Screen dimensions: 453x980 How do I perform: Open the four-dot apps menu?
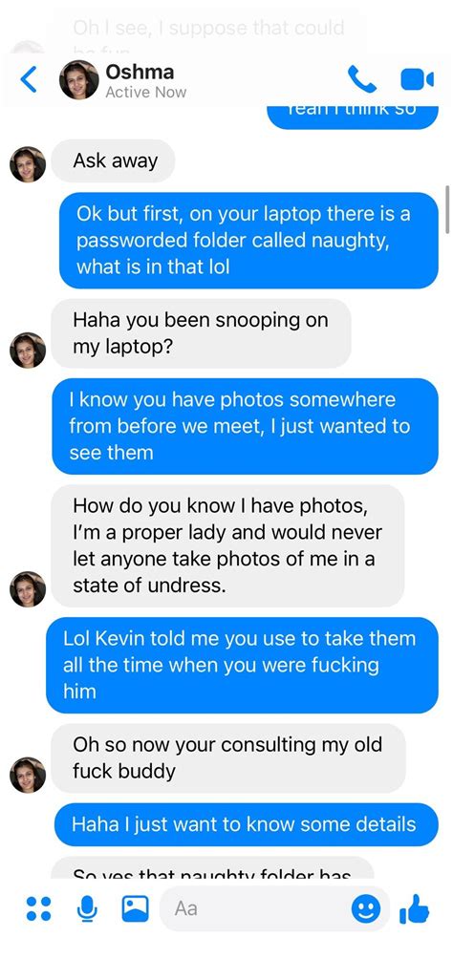coord(39,908)
